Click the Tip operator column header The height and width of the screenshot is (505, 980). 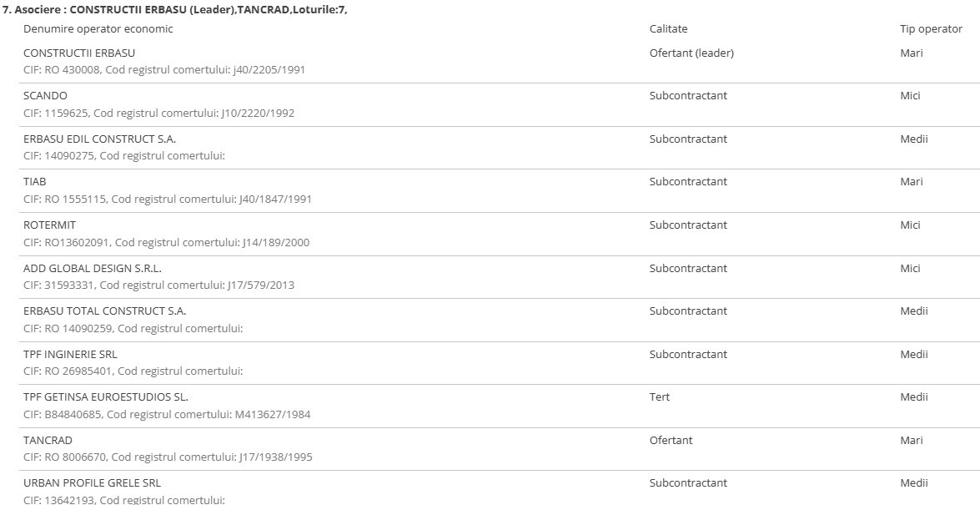click(931, 28)
